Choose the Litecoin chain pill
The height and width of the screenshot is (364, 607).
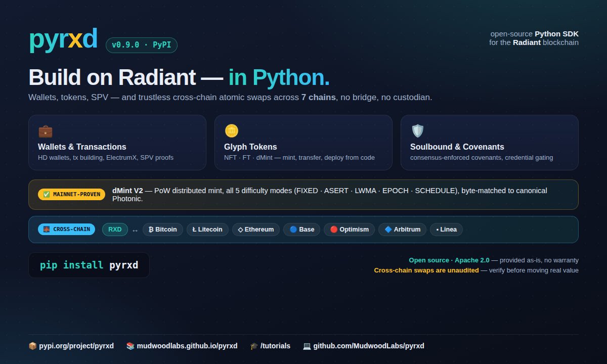pos(207,230)
